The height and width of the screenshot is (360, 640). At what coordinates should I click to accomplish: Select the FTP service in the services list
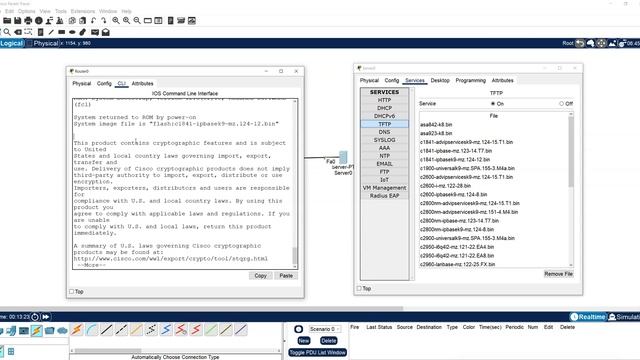click(384, 172)
